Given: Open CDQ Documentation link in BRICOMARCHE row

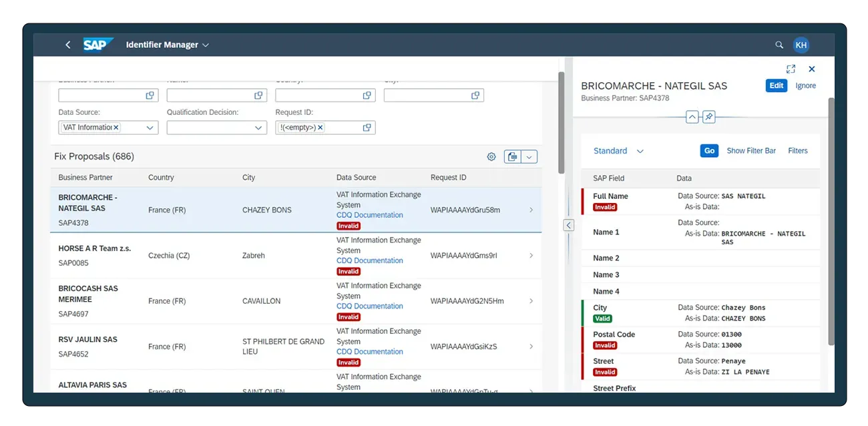Looking at the screenshot, I should coord(370,215).
